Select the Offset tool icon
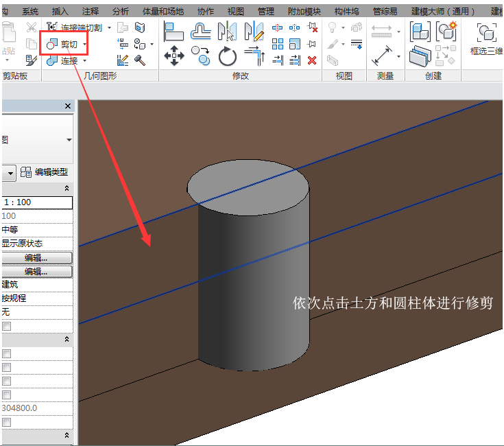The width and height of the screenshot is (504, 446). [200, 30]
